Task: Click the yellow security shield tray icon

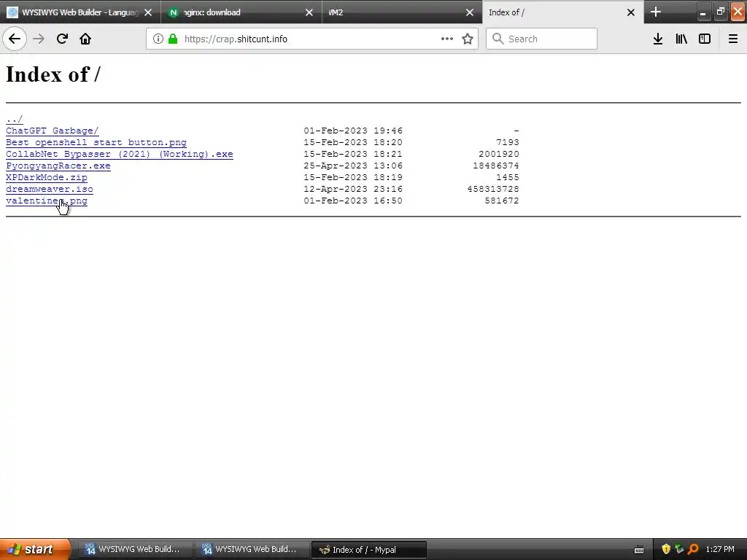Action: point(666,550)
